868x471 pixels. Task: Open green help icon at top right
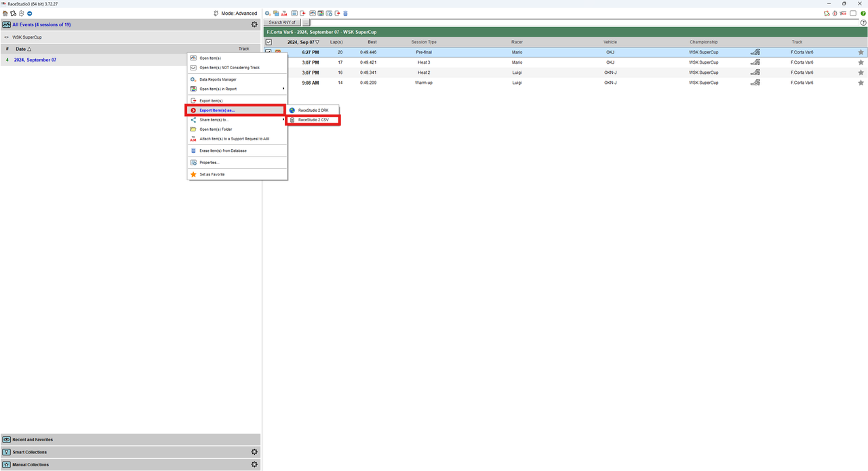click(863, 14)
